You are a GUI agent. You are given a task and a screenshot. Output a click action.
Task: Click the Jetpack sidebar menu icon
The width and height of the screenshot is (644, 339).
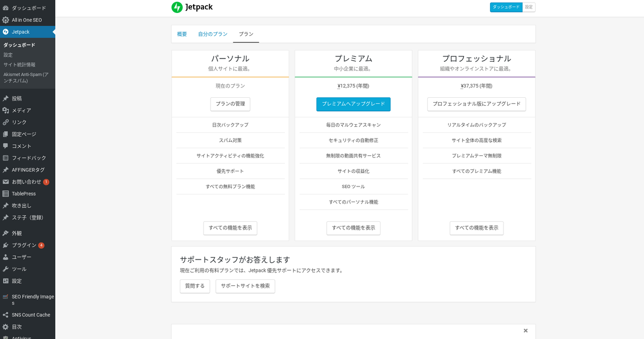click(6, 32)
